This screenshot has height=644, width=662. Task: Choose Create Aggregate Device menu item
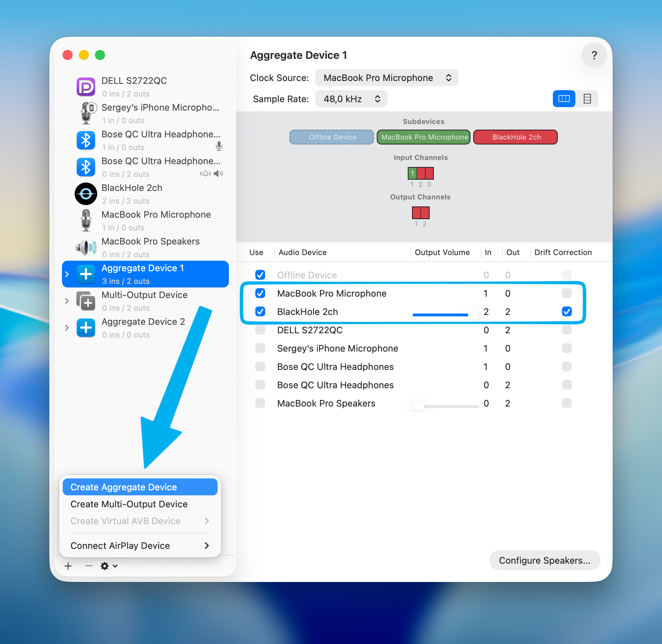[x=140, y=487]
